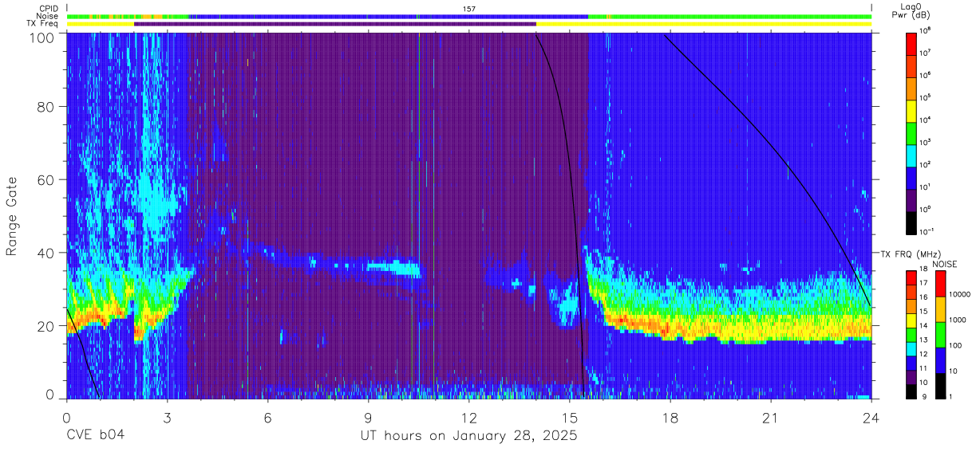Screen dimensions: 980x452
Task: Click x-axis tick label 12
Action: click(469, 417)
